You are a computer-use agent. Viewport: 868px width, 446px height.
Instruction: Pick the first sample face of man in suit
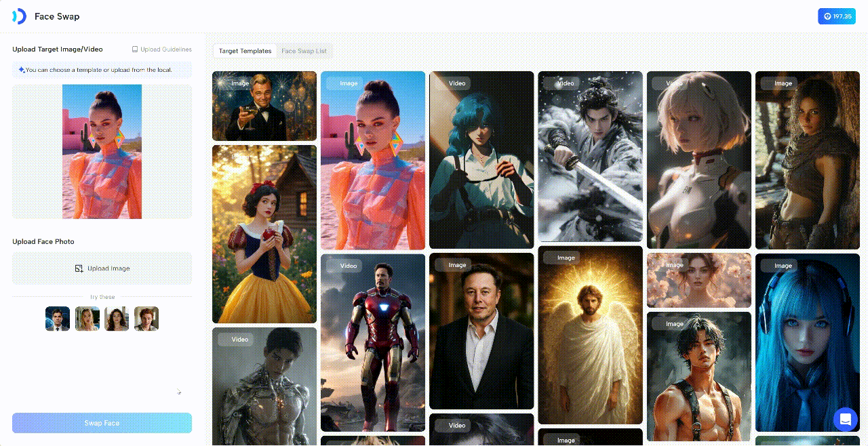(58, 319)
